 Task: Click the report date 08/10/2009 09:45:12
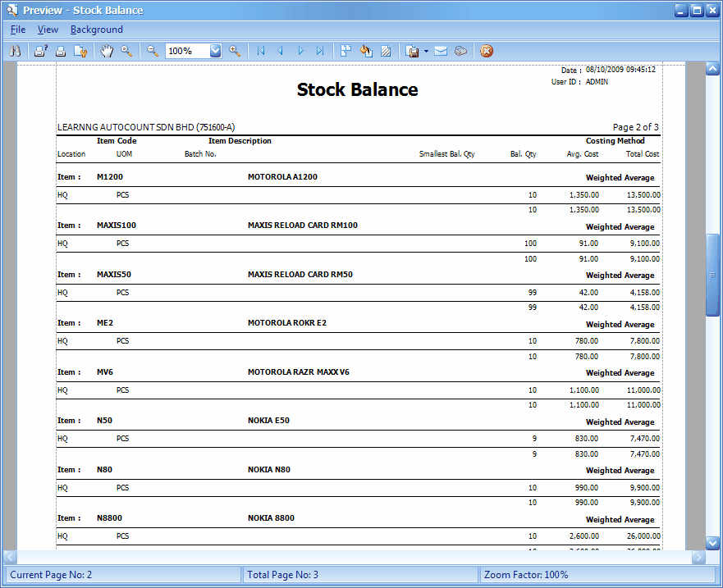pyautogui.click(x=620, y=70)
